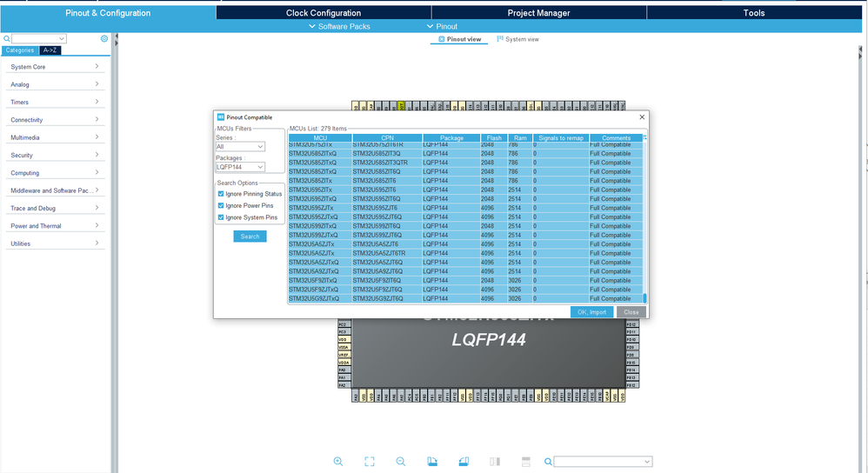Expand the Computing category

55,173
